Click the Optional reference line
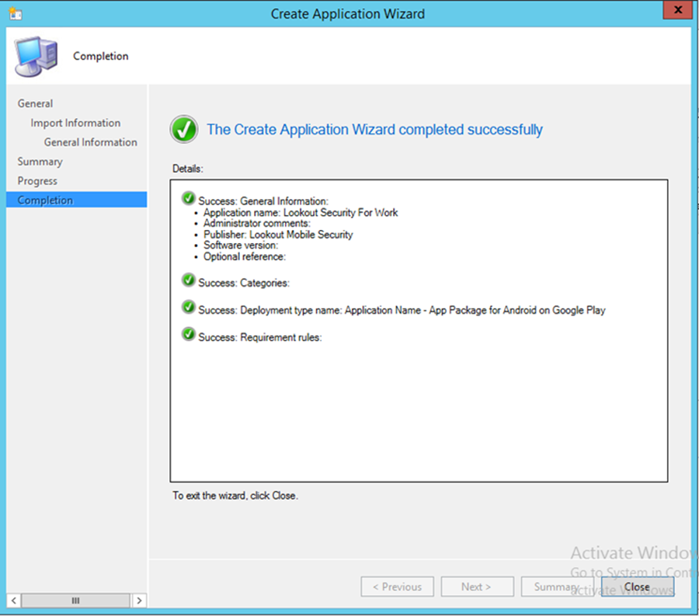This screenshot has width=699, height=616. pyautogui.click(x=245, y=257)
